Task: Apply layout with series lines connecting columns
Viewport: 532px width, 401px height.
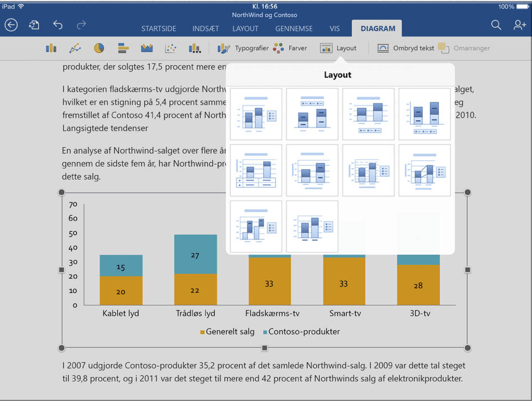Action: [425, 170]
